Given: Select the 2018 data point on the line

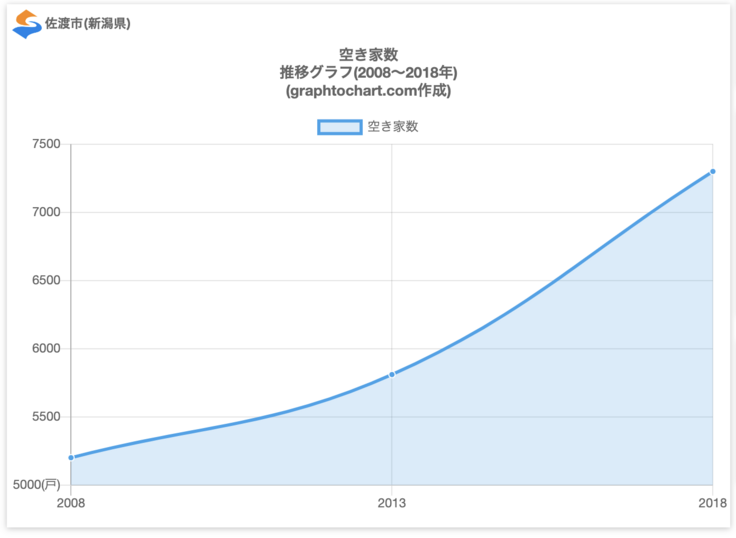Looking at the screenshot, I should point(712,171).
